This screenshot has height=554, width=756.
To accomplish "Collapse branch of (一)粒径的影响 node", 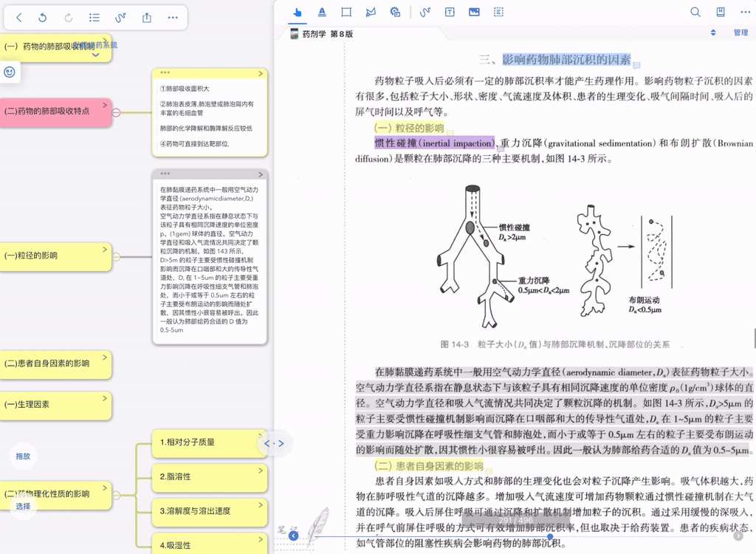I will point(116,257).
